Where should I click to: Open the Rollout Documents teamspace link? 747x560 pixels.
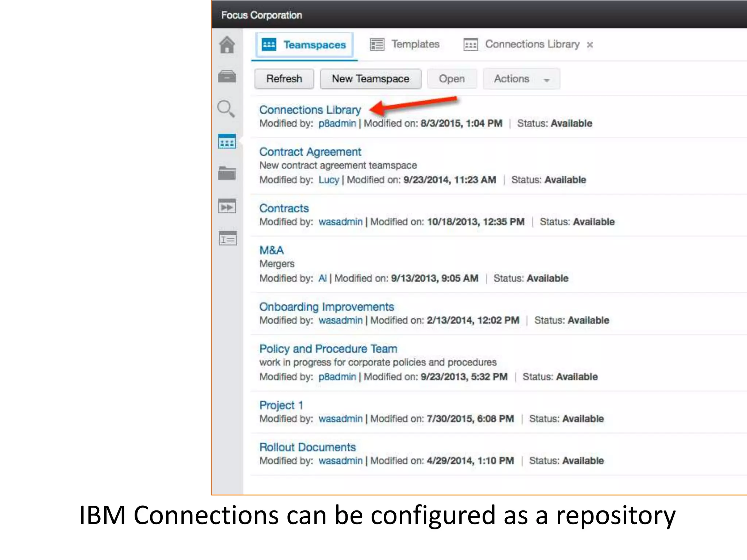pyautogui.click(x=307, y=447)
